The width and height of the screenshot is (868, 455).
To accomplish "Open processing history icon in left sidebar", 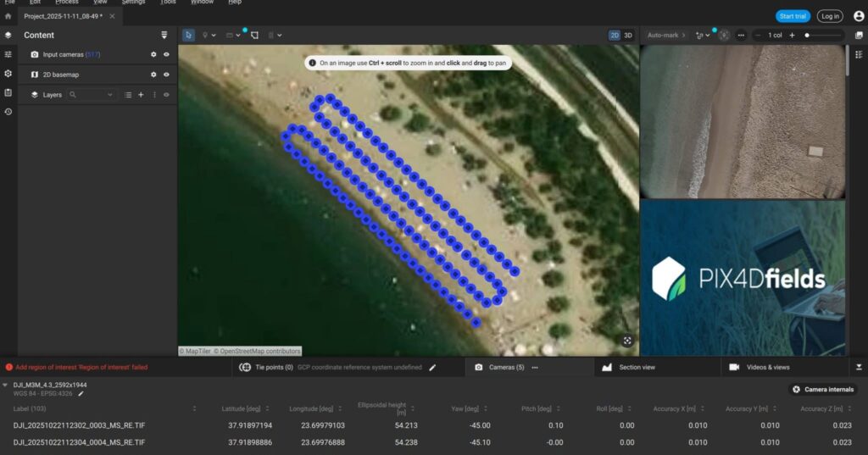I will coord(8,111).
